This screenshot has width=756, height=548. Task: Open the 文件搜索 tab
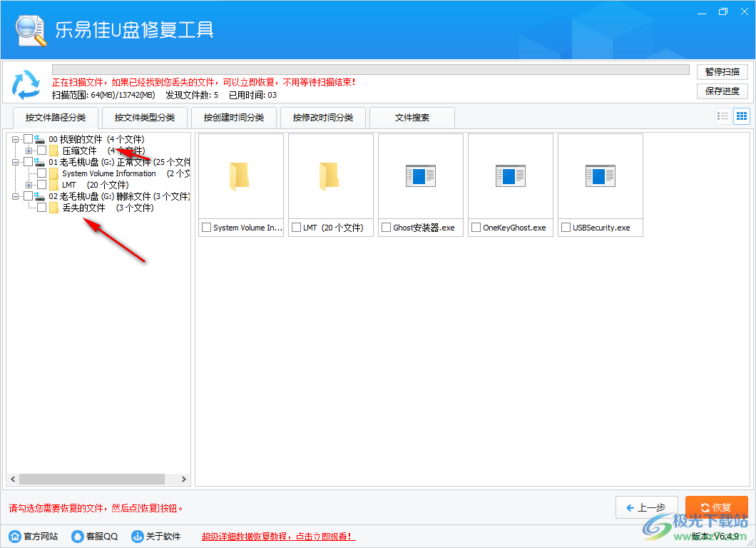point(412,118)
